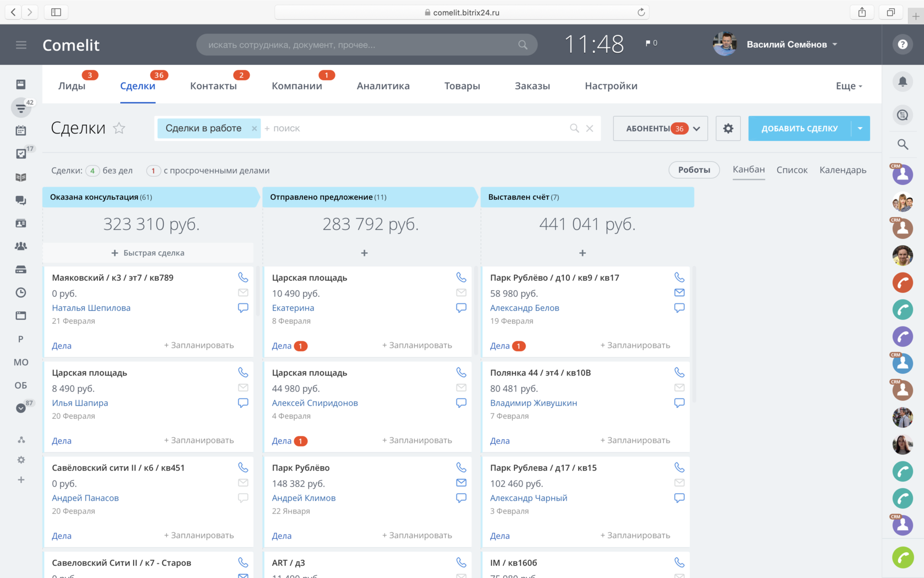Click Запланировать on Савёловский сити II deal
This screenshot has width=924, height=578.
[199, 536]
